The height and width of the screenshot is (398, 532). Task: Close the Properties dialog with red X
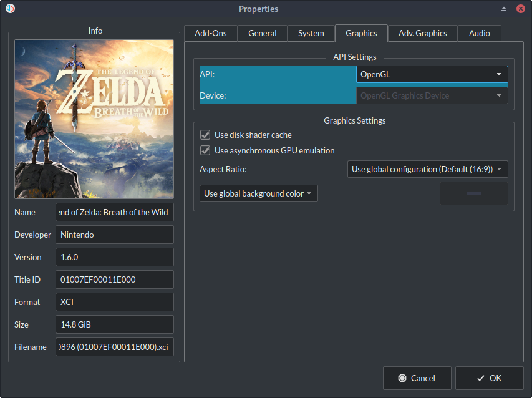pos(521,9)
